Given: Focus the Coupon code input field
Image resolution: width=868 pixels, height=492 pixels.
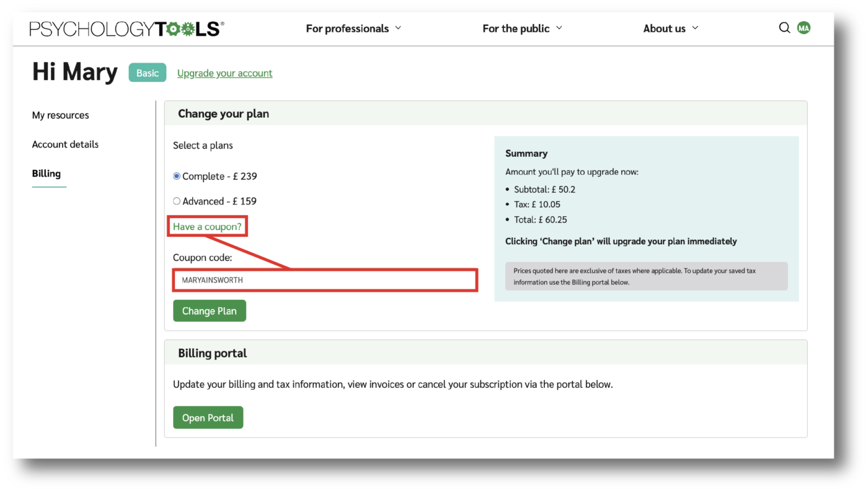Looking at the screenshot, I should (325, 280).
